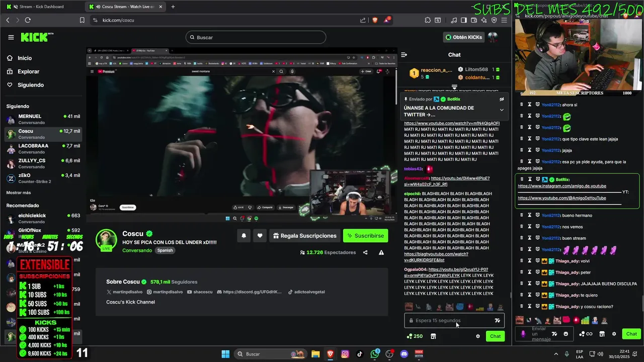Open the YouTube @AmigoDeYouTube link
644x362 pixels.
pyautogui.click(x=561, y=198)
